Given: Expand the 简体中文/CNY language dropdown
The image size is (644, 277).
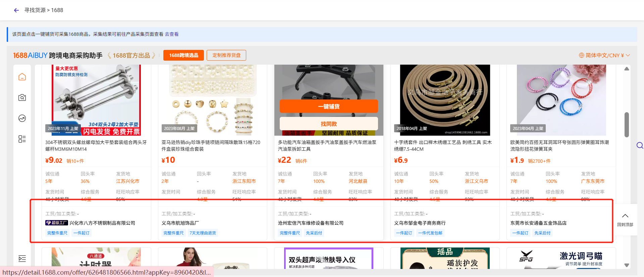Looking at the screenshot, I should [604, 55].
